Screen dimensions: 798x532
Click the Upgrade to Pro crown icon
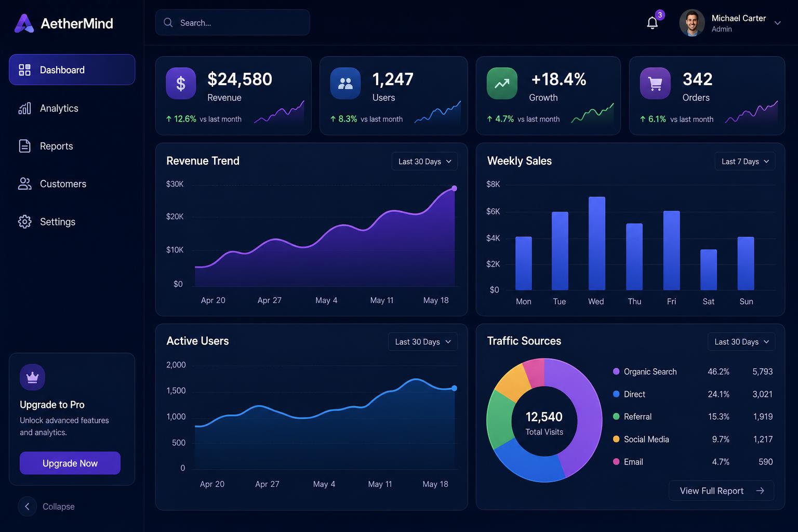point(32,377)
